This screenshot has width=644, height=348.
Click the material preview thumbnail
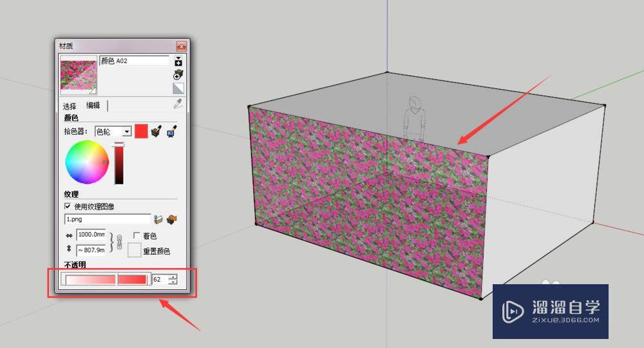point(79,75)
